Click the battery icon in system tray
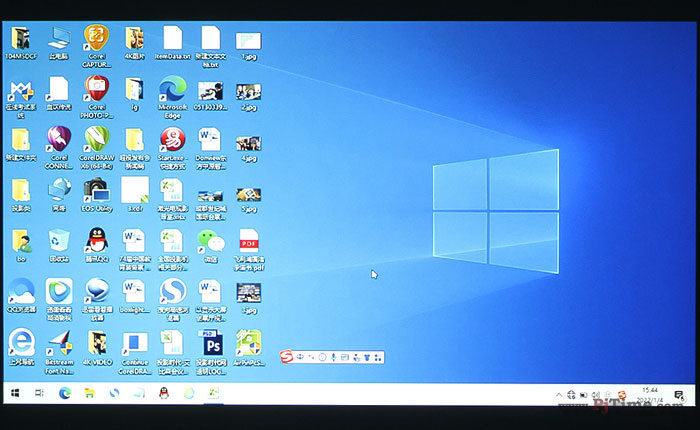 tap(583, 395)
